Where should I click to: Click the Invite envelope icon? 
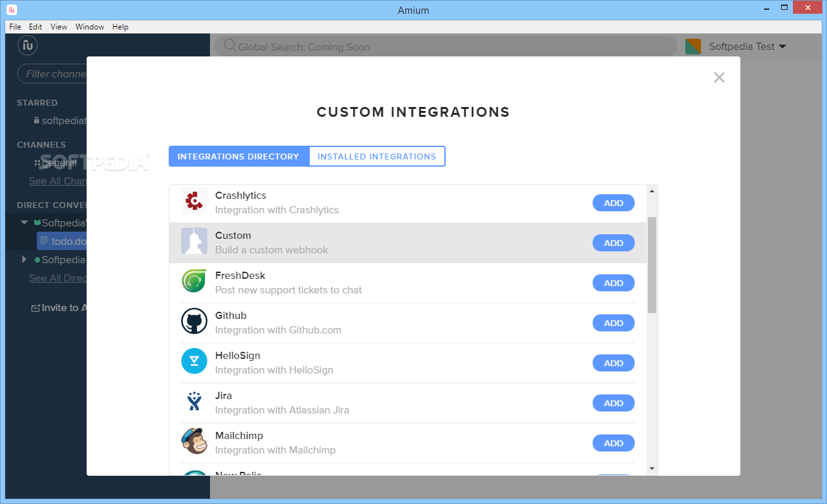(35, 308)
